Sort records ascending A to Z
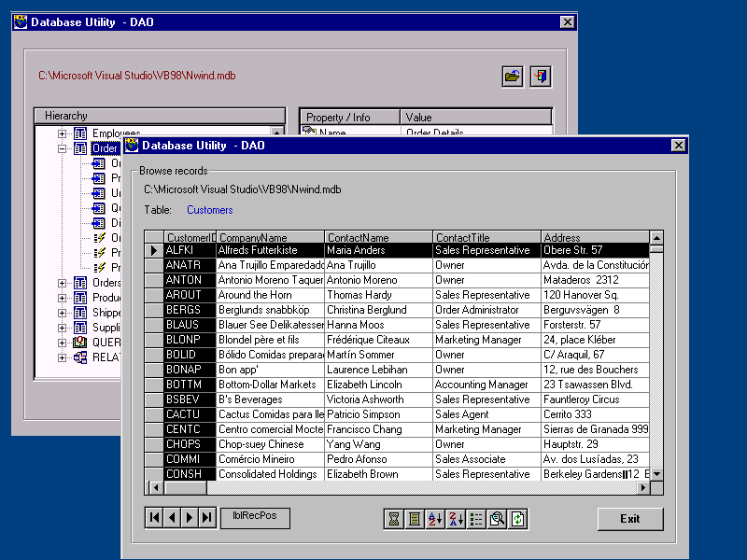The height and width of the screenshot is (560, 747). click(435, 519)
